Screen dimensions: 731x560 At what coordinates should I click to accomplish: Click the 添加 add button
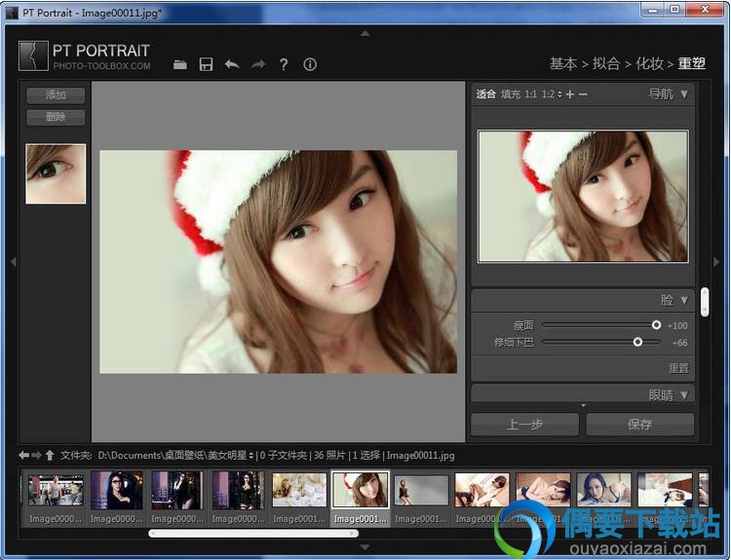[x=56, y=95]
